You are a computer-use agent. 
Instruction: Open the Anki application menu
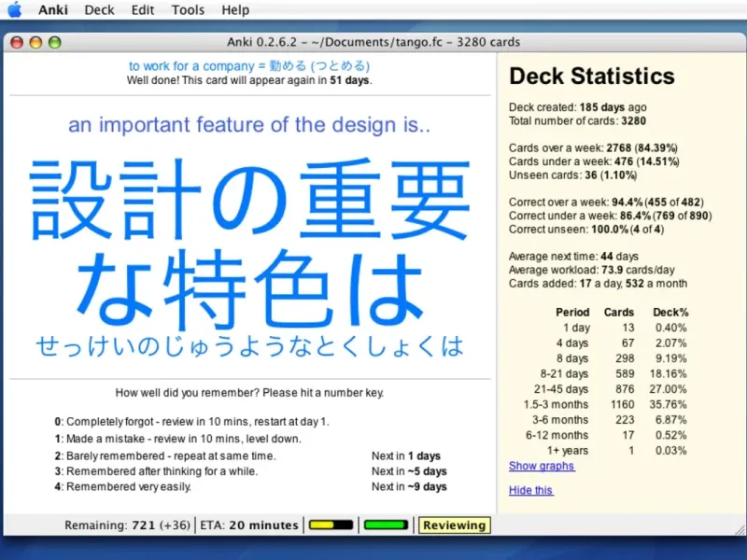pyautogui.click(x=53, y=10)
